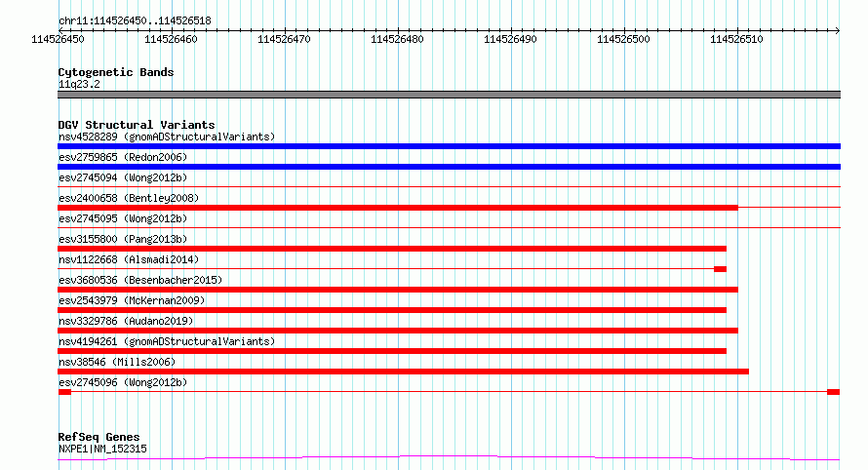
Task: Click ruler coordinate 114526460
Action: [171, 39]
